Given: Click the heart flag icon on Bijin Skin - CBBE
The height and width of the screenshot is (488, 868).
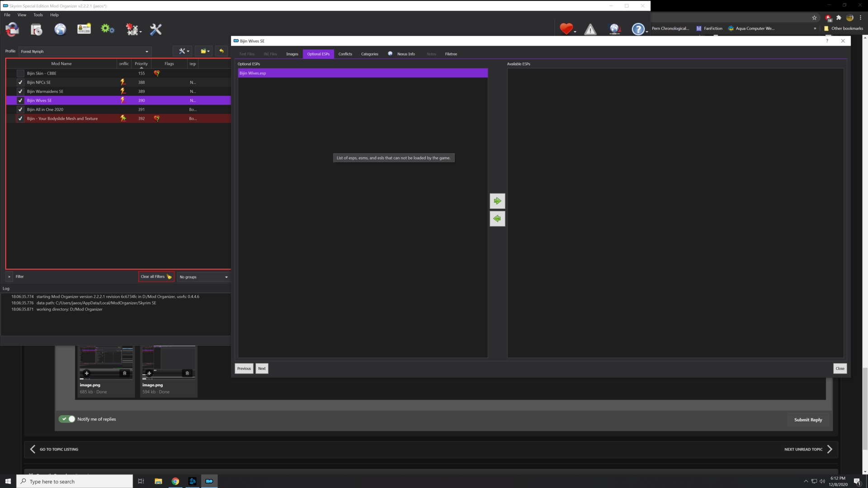Looking at the screenshot, I should [x=157, y=73].
